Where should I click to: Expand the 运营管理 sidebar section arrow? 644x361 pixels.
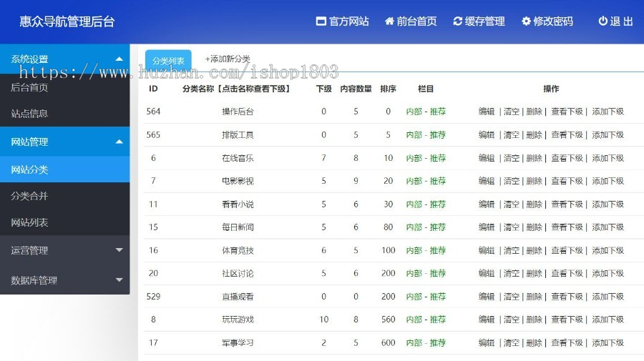pyautogui.click(x=119, y=249)
